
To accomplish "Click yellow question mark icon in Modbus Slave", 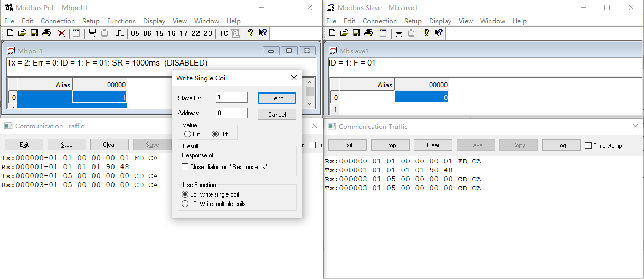I will 427,33.
